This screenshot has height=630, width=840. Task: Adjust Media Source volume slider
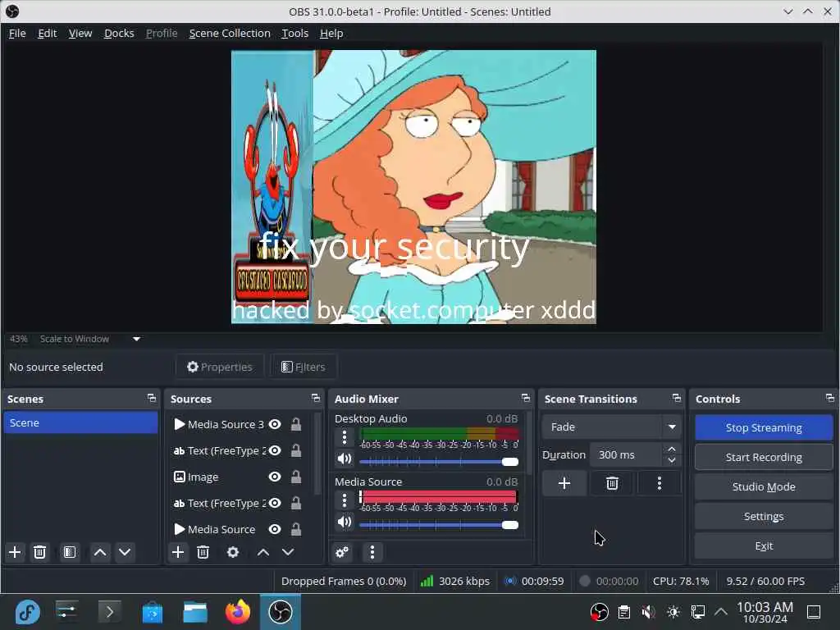(439, 525)
